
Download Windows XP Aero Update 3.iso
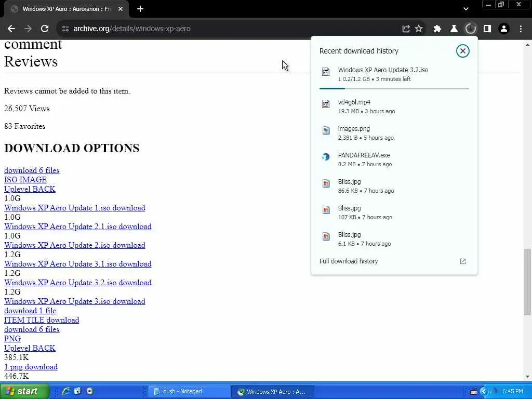[x=75, y=301]
